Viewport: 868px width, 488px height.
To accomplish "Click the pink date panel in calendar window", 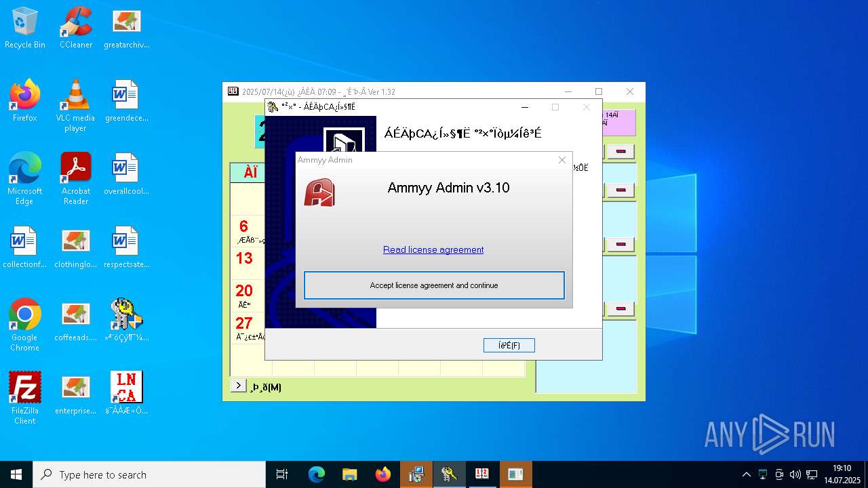I will pos(618,123).
